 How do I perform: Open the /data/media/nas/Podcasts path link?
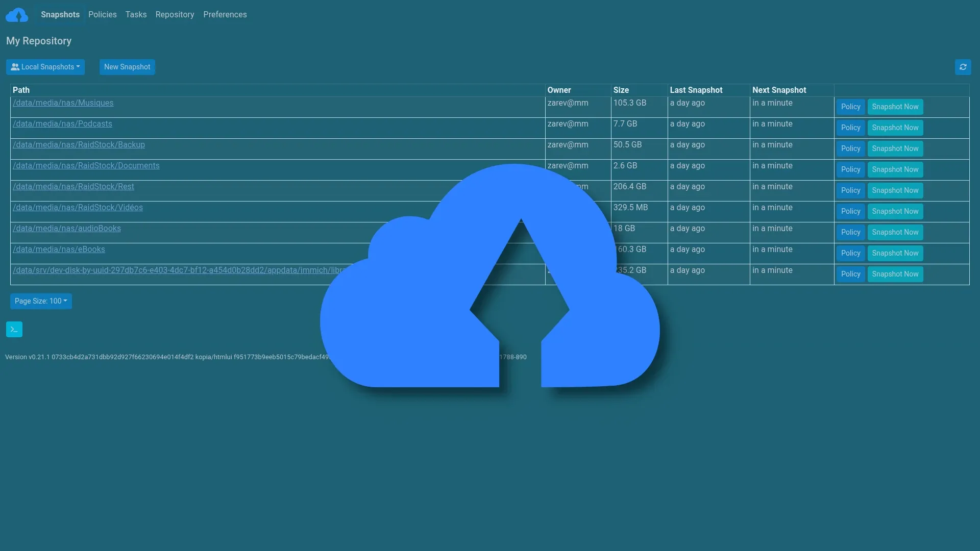62,124
